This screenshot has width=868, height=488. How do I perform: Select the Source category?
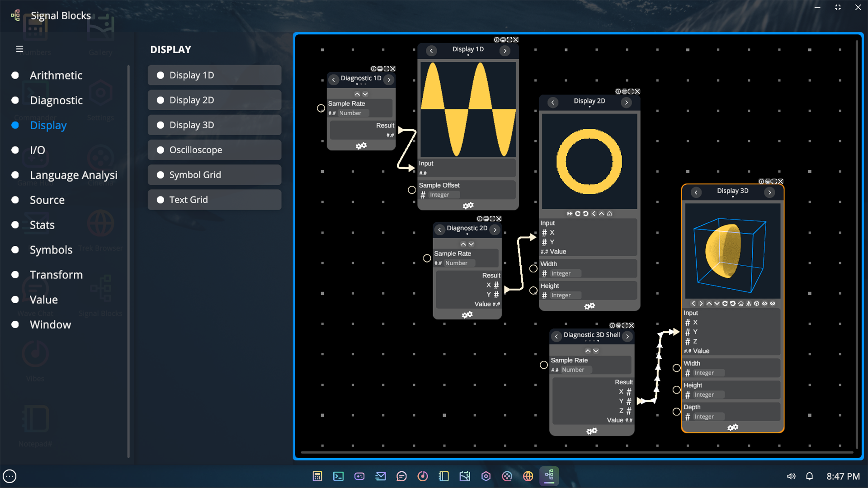(47, 200)
